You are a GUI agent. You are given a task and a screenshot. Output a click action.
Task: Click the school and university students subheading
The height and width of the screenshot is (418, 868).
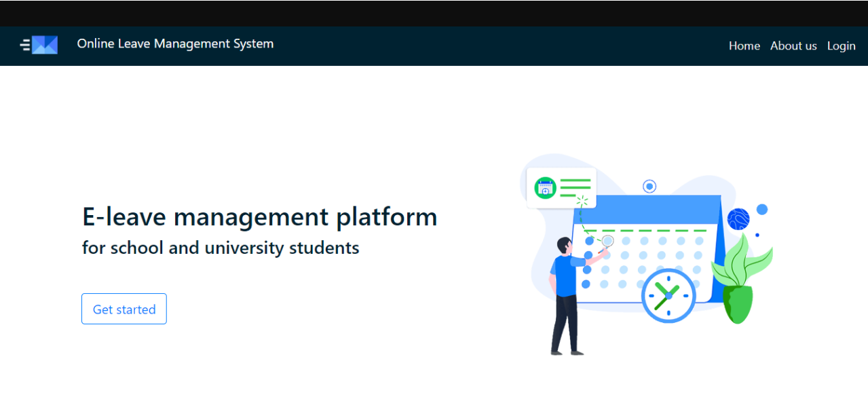221,248
